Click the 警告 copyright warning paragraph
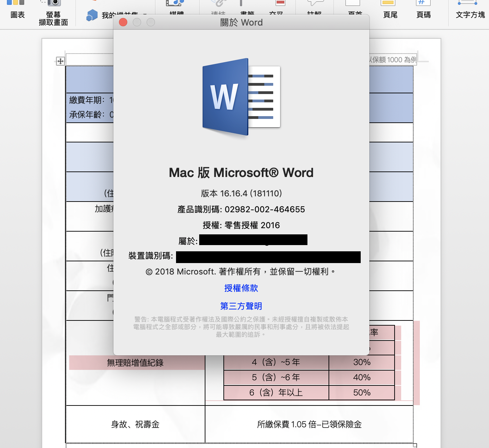489x448 pixels. pos(241,327)
